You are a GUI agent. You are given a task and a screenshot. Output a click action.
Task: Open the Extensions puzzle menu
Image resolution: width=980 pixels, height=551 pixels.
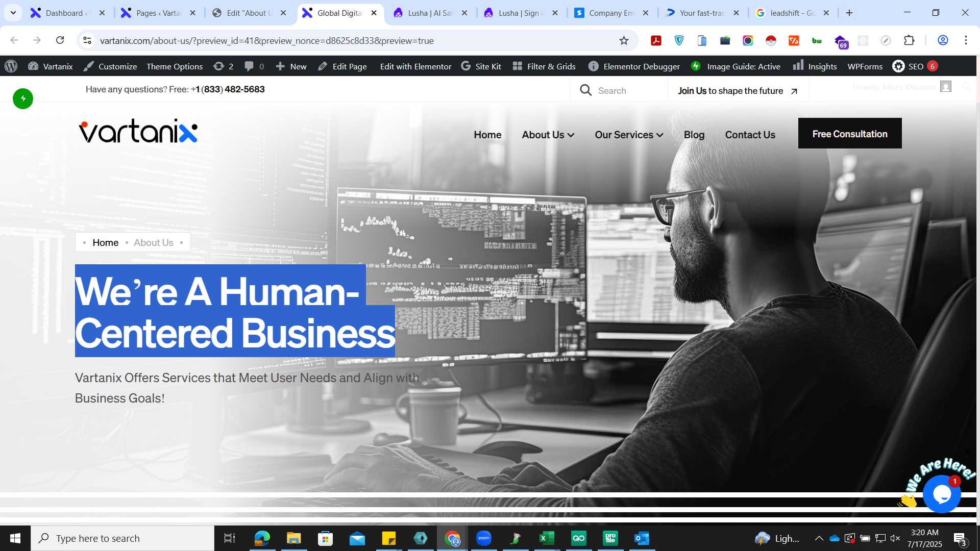[909, 40]
